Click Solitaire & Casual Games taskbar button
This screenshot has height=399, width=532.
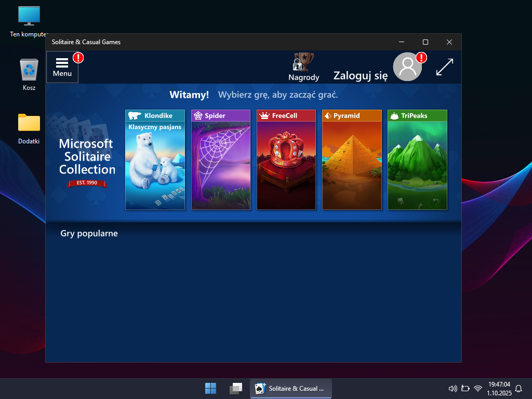click(x=291, y=388)
